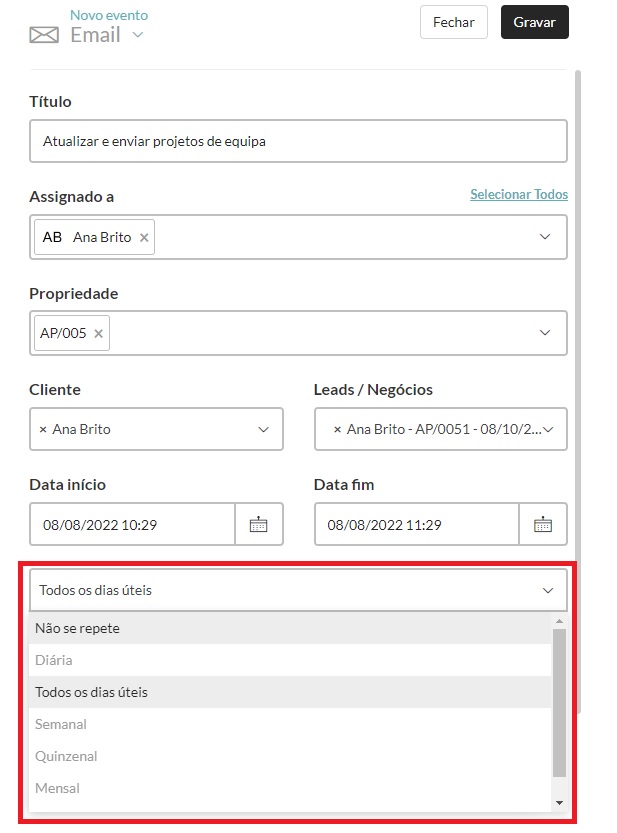
Task: Open the Data início calendar picker
Action: [x=259, y=524]
